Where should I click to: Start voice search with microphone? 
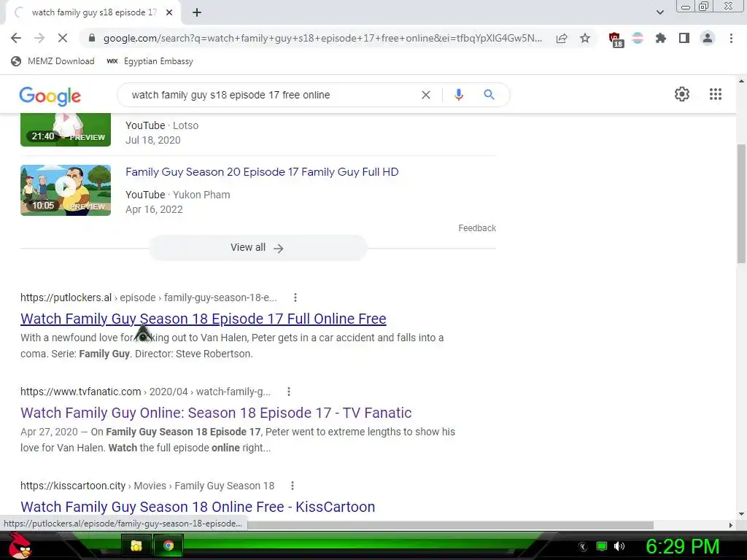click(x=459, y=95)
